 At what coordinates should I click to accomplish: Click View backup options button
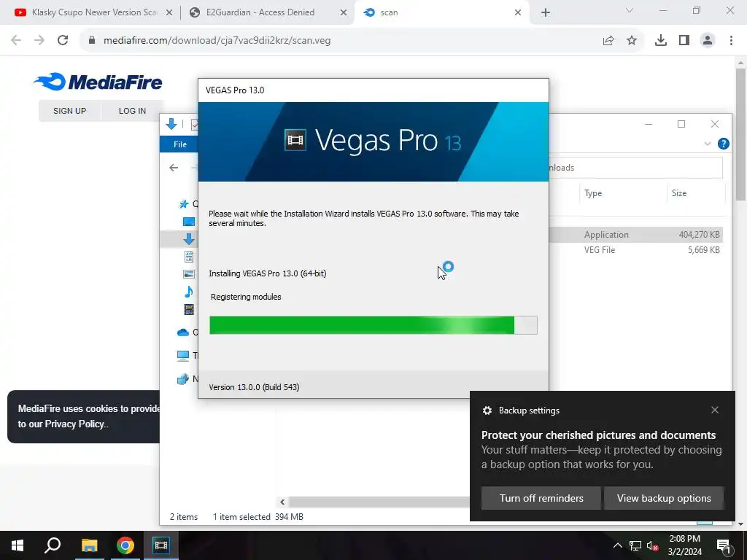(x=664, y=498)
